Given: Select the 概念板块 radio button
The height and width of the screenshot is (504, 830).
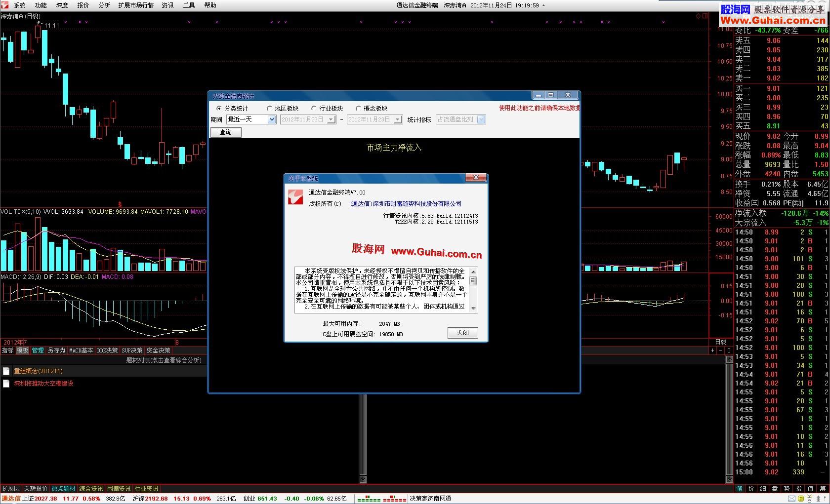Looking at the screenshot, I should tap(358, 108).
